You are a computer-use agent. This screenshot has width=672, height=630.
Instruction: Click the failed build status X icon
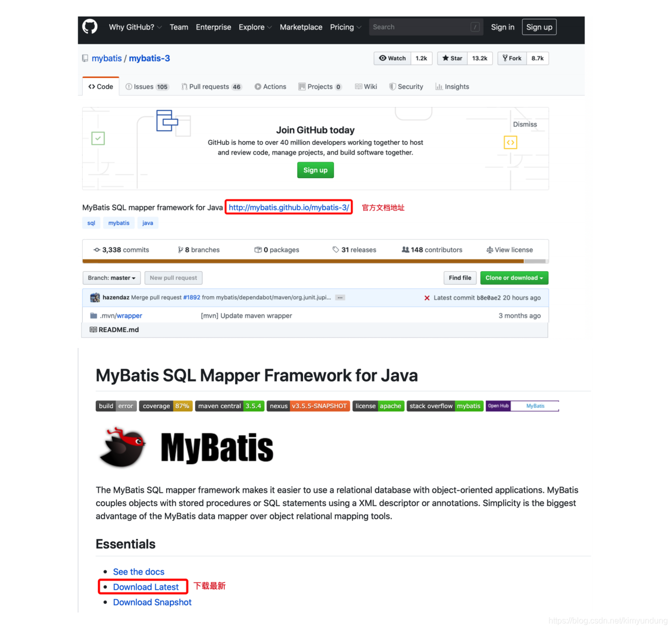(x=427, y=298)
